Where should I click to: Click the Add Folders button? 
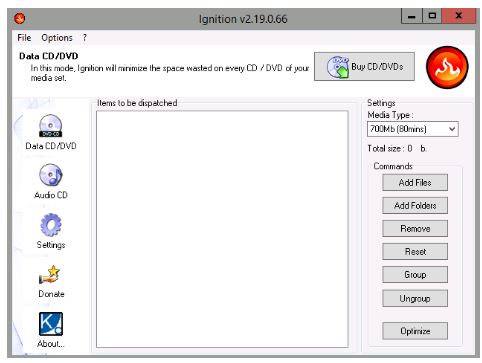[415, 205]
